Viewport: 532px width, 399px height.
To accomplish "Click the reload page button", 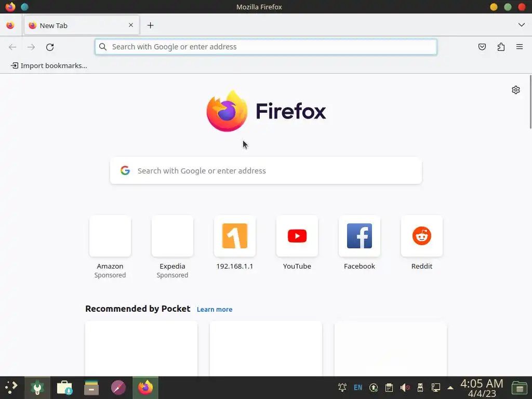I will coord(50,47).
